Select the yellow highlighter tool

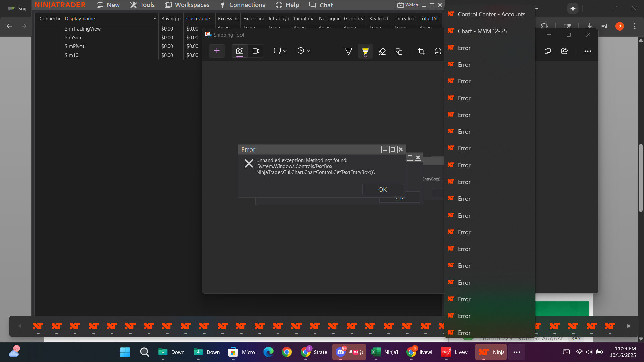(x=365, y=51)
